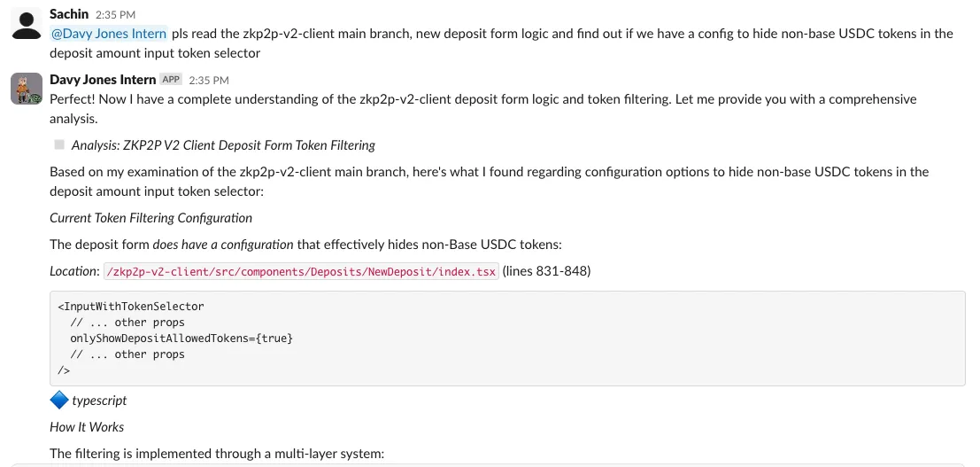Click the 2:35 PM timestamp on Sachin's message
Screen dimensions: 980x467
[x=114, y=15]
